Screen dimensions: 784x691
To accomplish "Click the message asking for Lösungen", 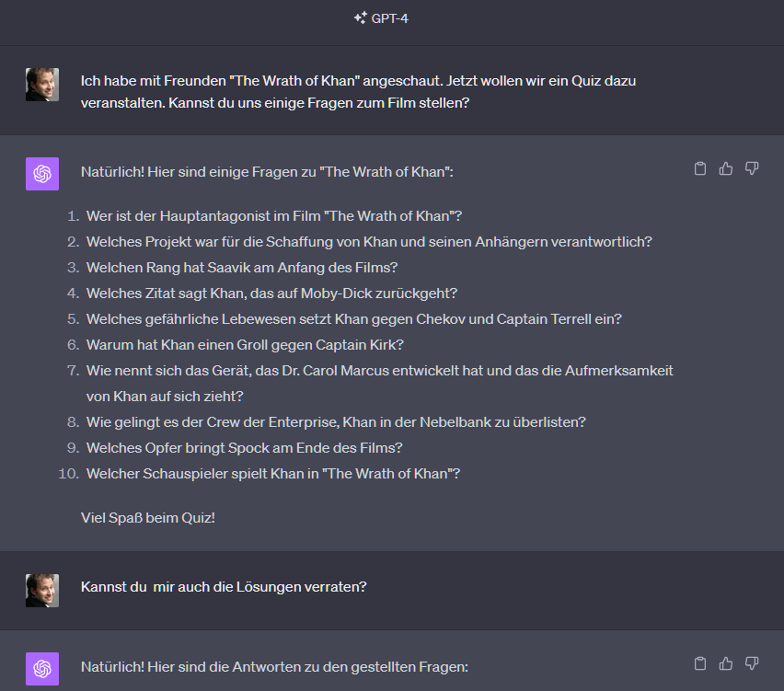I will [x=224, y=586].
